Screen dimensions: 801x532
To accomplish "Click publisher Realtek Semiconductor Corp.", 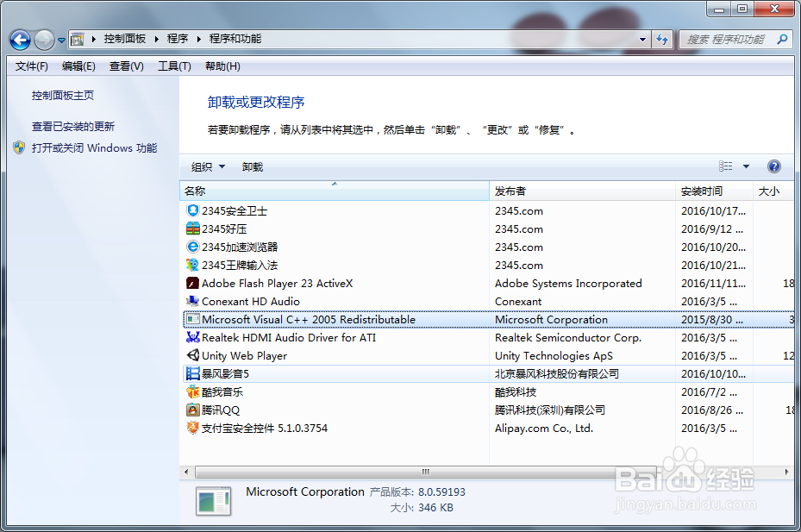I will tap(568, 337).
